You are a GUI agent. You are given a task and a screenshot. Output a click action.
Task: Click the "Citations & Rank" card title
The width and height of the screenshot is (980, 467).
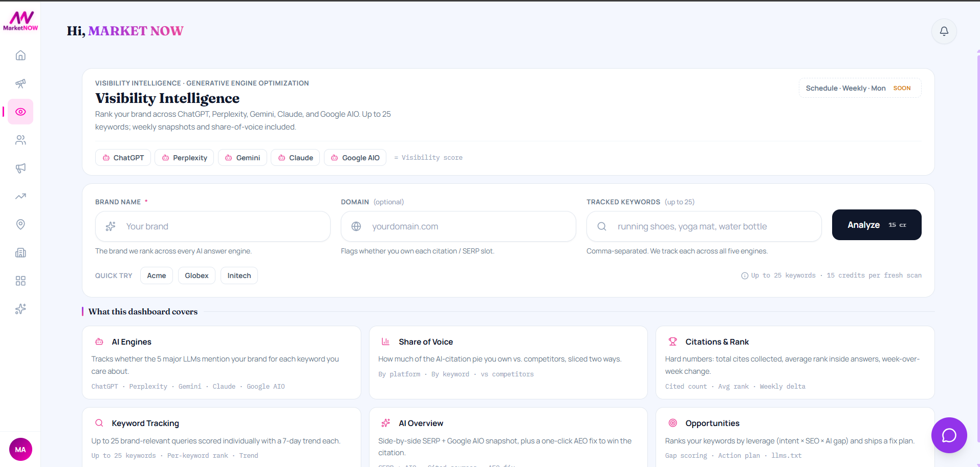pos(717,342)
